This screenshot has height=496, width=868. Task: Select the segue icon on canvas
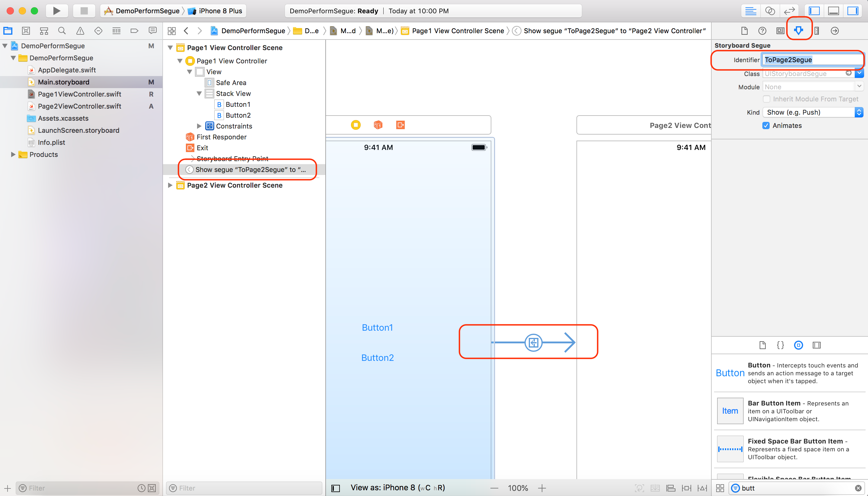pyautogui.click(x=533, y=342)
